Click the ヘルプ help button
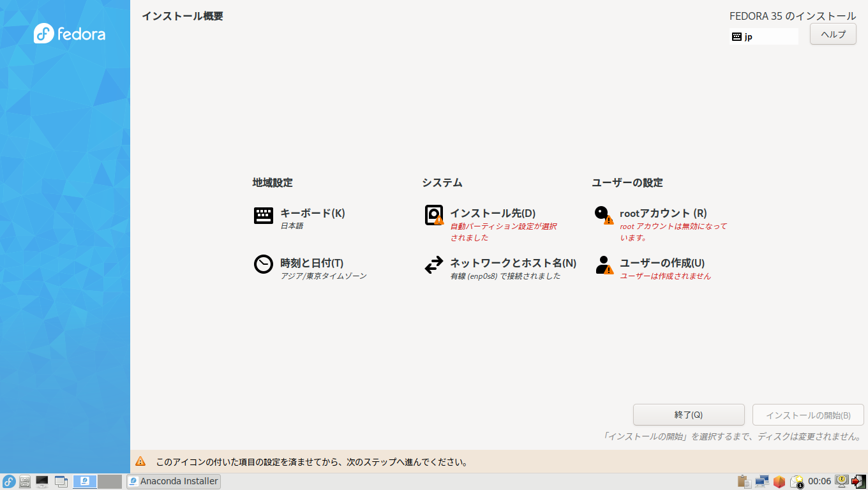The height and width of the screenshot is (490, 868). pos(833,34)
